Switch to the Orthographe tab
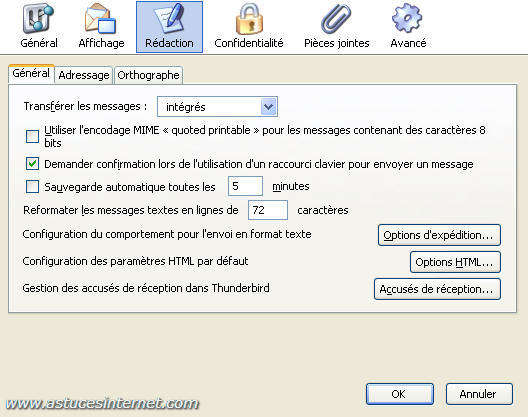528x417 pixels. [148, 75]
